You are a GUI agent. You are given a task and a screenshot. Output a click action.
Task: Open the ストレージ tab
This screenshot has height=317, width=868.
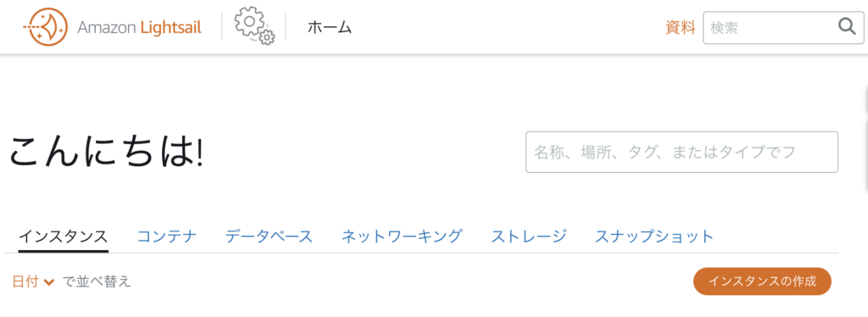(x=529, y=236)
